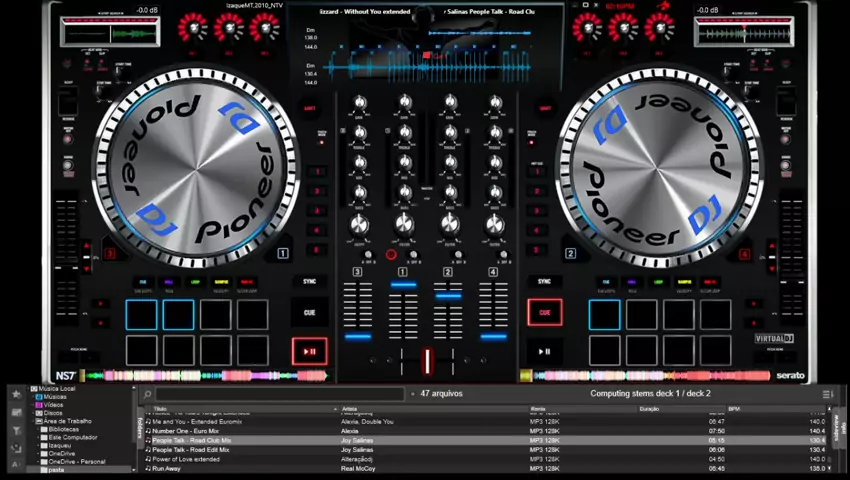
Task: Tap the first performance pad on left deck
Action: [x=141, y=314]
